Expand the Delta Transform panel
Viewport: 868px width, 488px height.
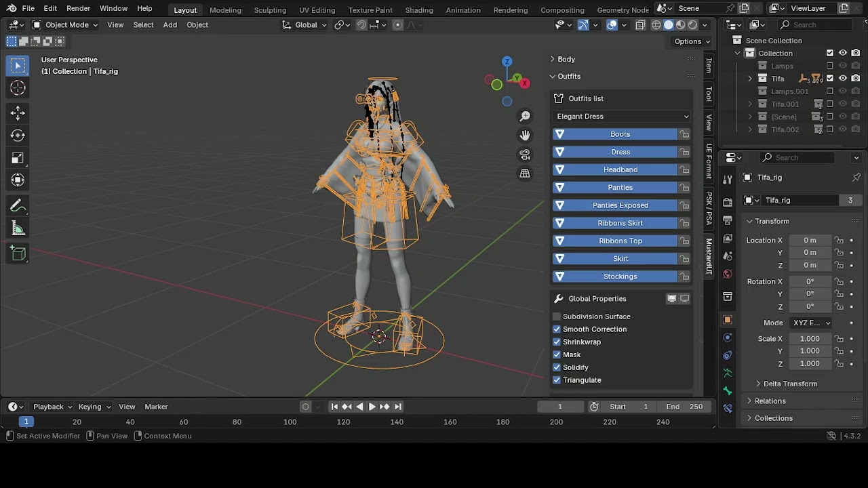(791, 384)
